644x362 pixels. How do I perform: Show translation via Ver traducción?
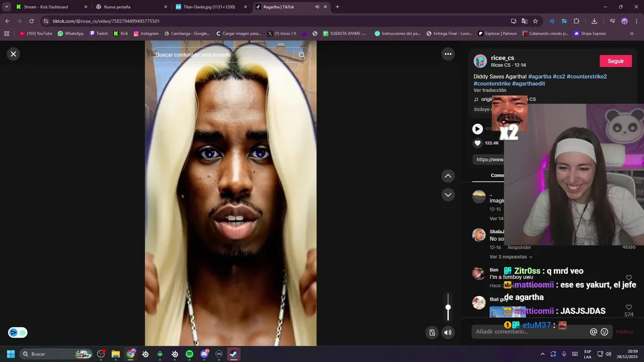pyautogui.click(x=490, y=90)
